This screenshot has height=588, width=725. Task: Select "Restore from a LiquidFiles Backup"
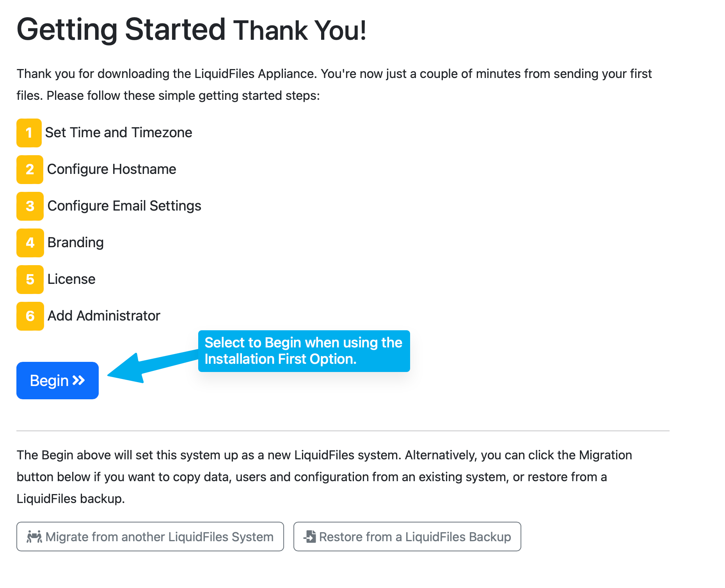407,537
